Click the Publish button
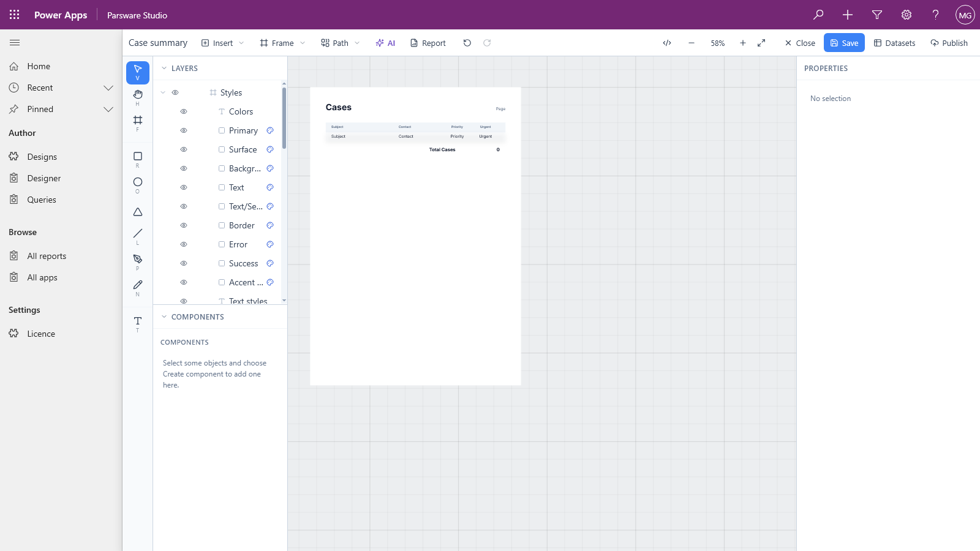This screenshot has width=980, height=551. pos(949,43)
